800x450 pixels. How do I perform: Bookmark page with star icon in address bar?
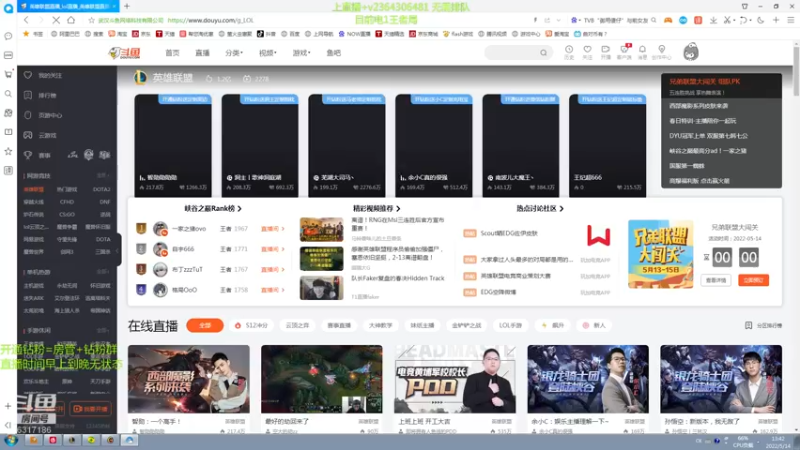[x=91, y=20]
